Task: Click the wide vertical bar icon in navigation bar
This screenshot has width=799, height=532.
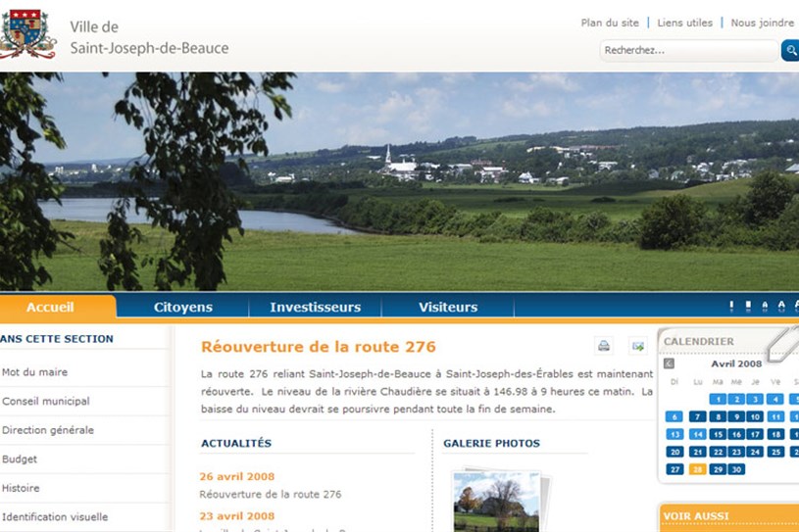Action: pos(748,306)
